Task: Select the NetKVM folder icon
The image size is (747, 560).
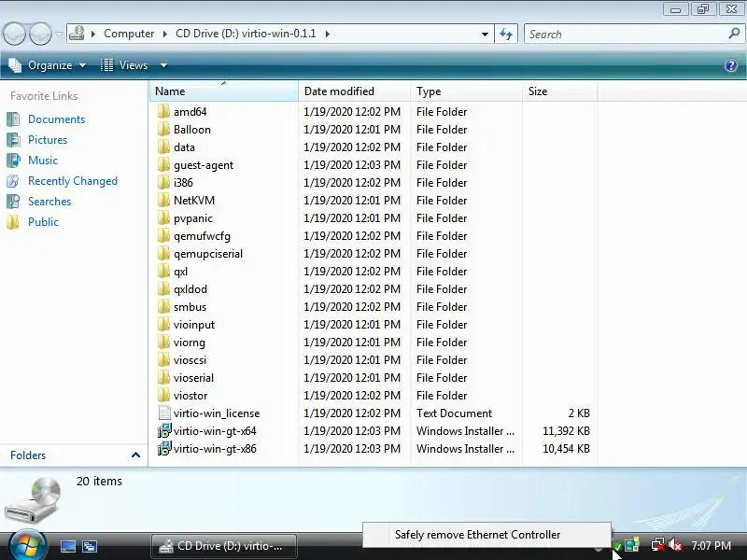Action: click(163, 201)
